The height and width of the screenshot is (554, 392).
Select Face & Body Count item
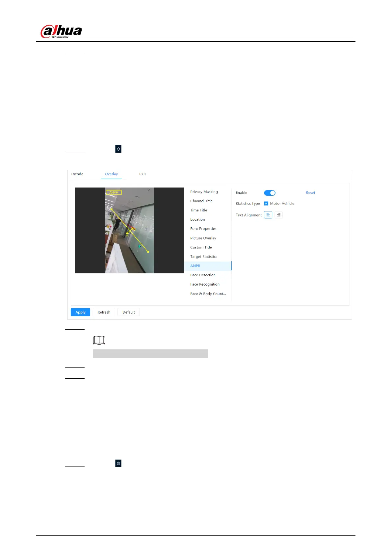point(208,294)
